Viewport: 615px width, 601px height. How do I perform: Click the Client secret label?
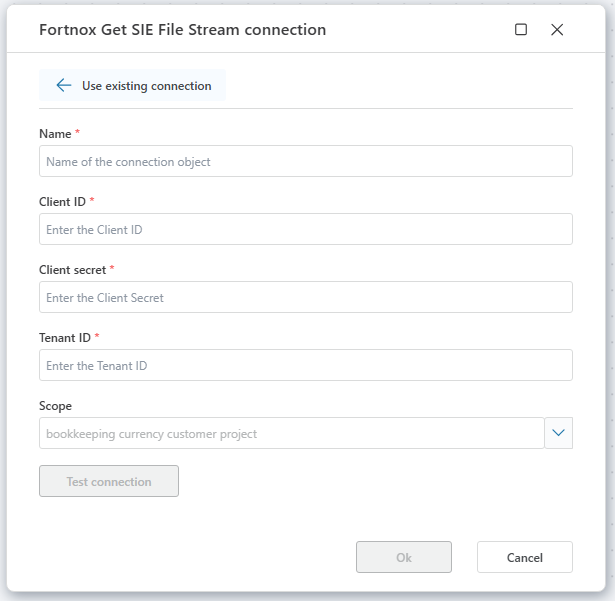[72, 270]
